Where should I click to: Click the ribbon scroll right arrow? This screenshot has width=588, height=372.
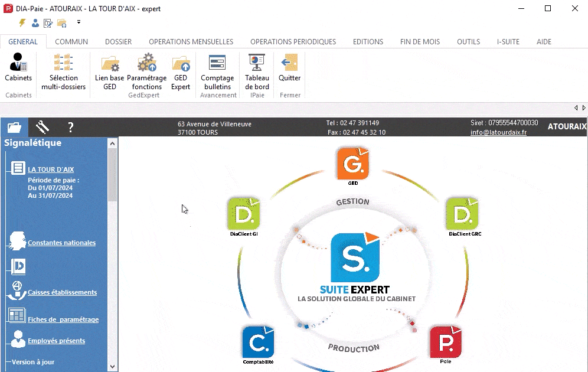click(x=583, y=108)
